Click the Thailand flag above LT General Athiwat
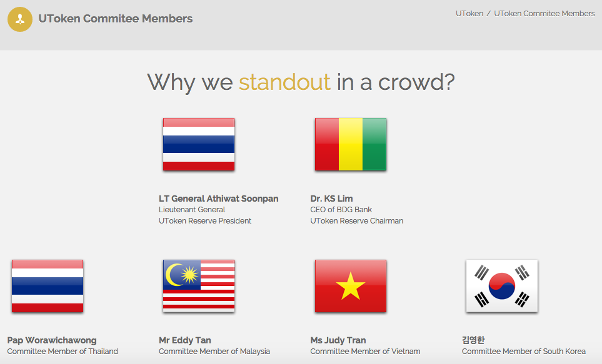The width and height of the screenshot is (602, 364). point(199,144)
